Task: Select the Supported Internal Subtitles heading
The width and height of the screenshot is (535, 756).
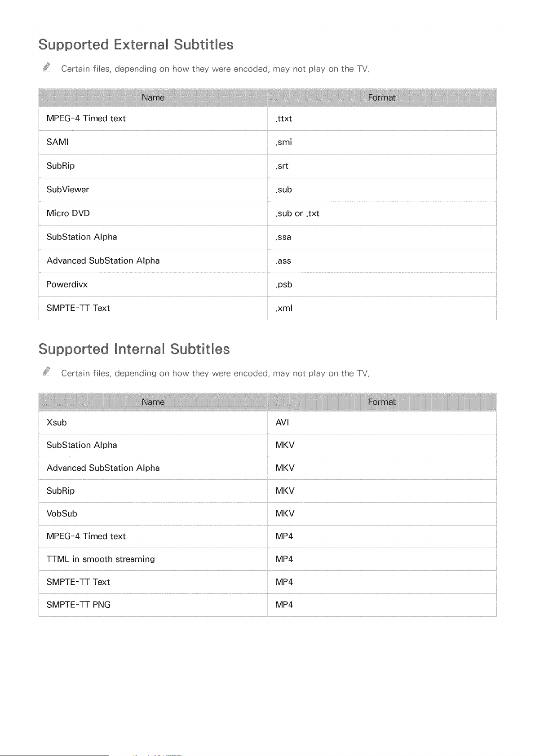Action: pos(134,349)
